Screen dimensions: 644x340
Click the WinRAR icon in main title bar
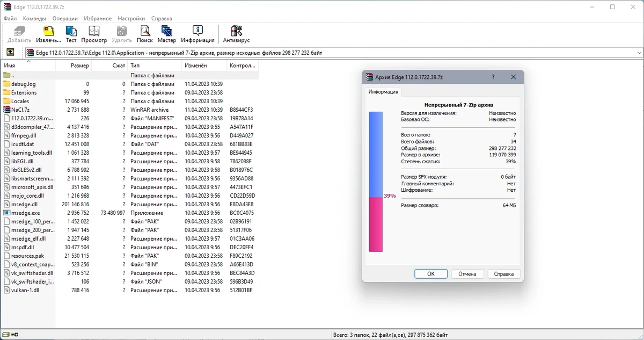7,6
